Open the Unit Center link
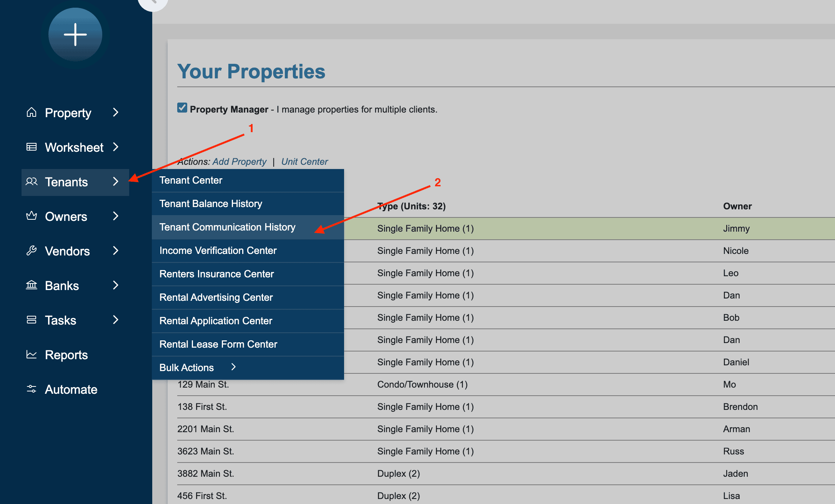 click(304, 162)
